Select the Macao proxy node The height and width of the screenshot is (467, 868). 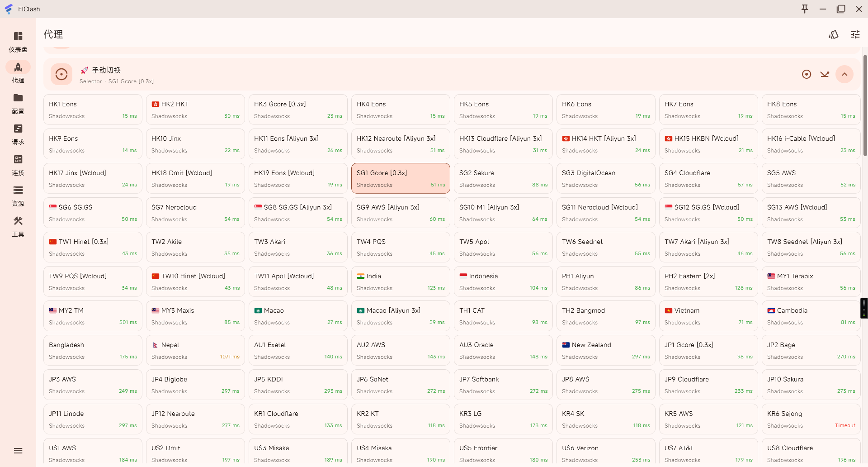coord(298,316)
